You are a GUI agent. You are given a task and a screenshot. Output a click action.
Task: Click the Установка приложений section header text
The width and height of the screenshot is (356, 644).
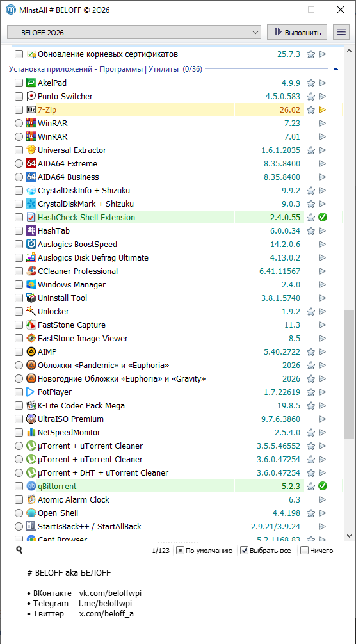[106, 69]
